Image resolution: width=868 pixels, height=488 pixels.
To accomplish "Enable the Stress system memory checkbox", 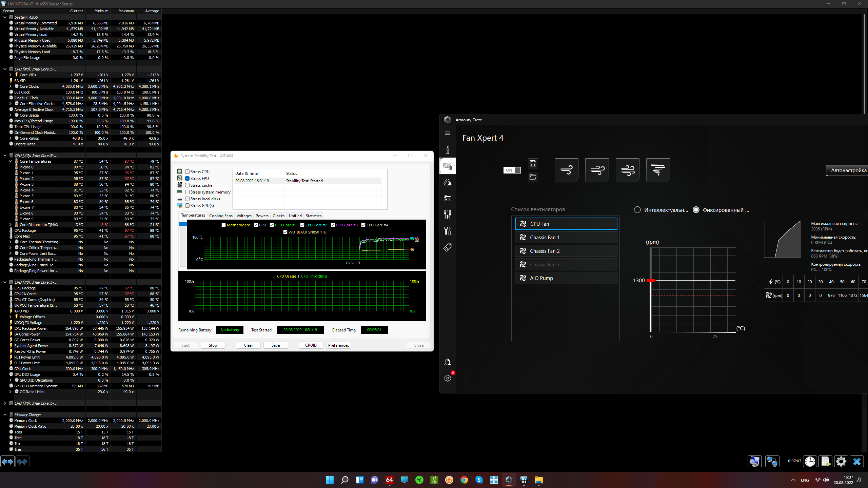I will 187,192.
